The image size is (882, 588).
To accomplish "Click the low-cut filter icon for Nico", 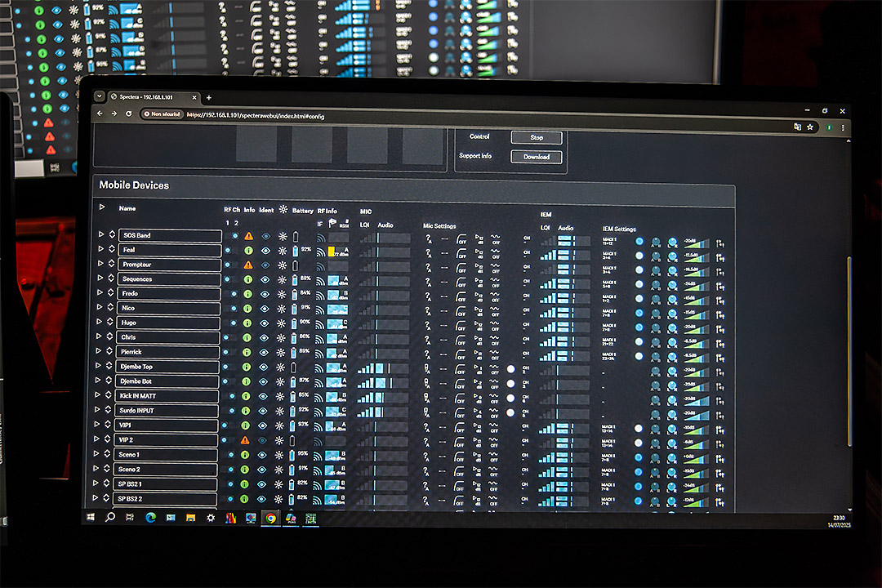I will point(461,309).
